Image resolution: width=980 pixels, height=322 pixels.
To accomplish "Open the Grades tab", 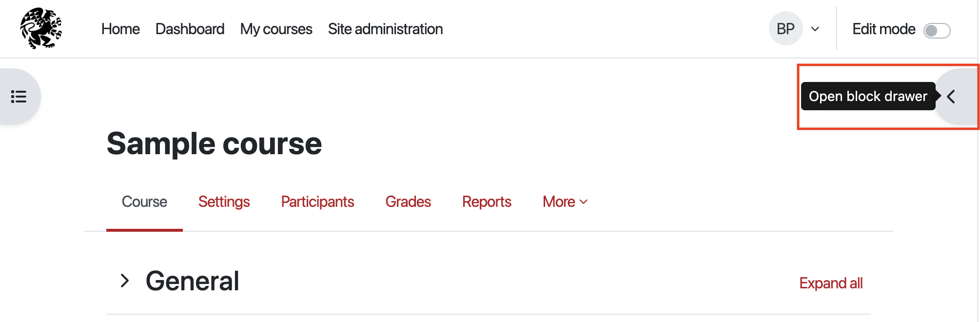I will point(408,202).
